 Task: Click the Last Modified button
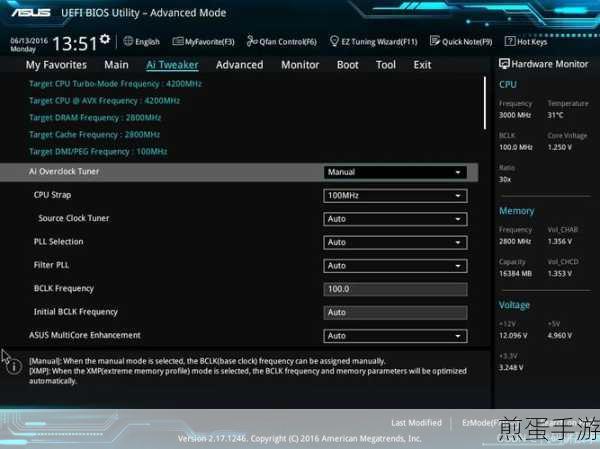point(416,423)
